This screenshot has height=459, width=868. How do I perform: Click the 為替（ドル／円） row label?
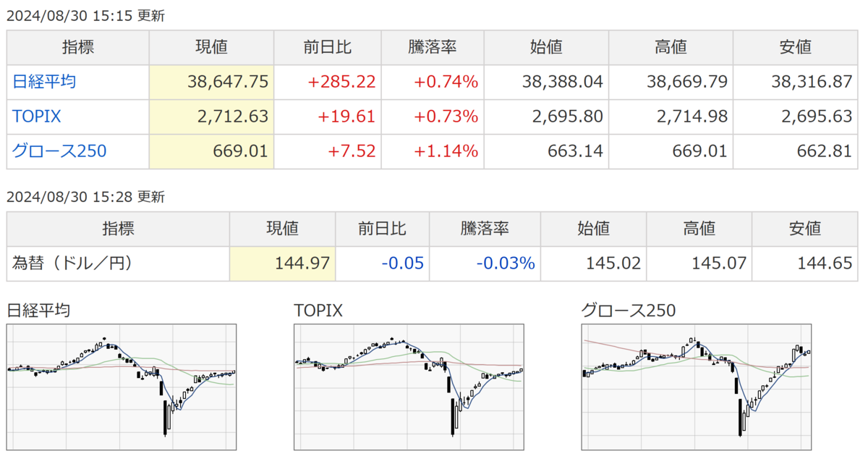72,264
